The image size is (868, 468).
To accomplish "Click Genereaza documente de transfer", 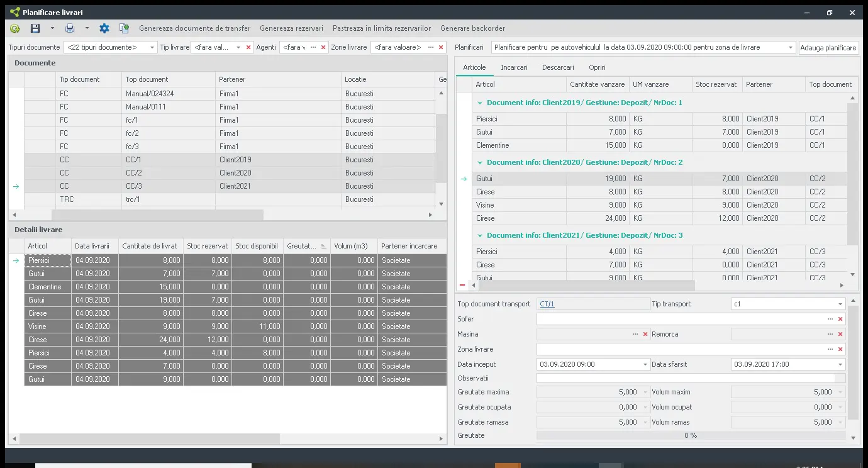I will tap(195, 28).
